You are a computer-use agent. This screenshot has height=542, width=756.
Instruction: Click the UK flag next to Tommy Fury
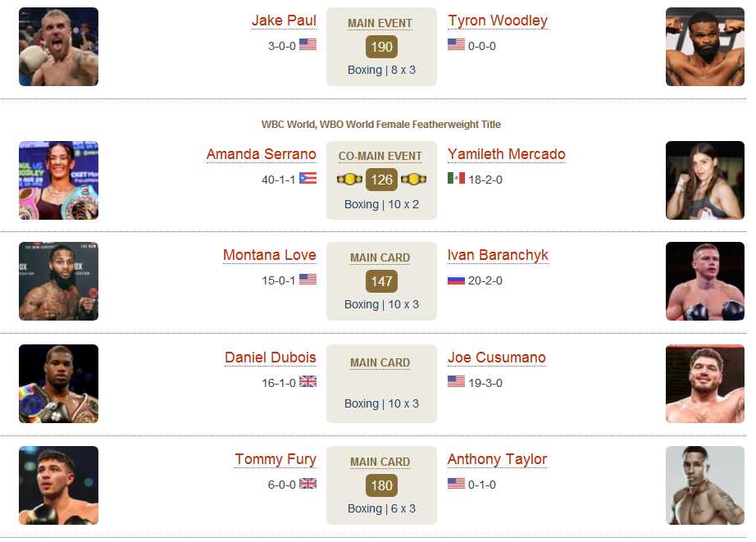tap(307, 483)
